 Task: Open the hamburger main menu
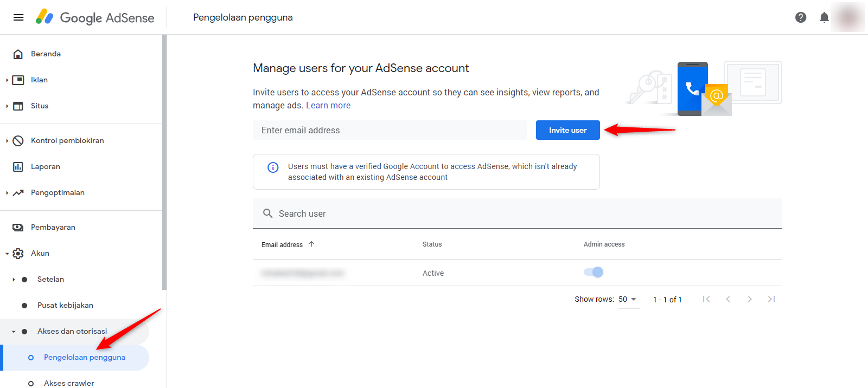pos(18,17)
